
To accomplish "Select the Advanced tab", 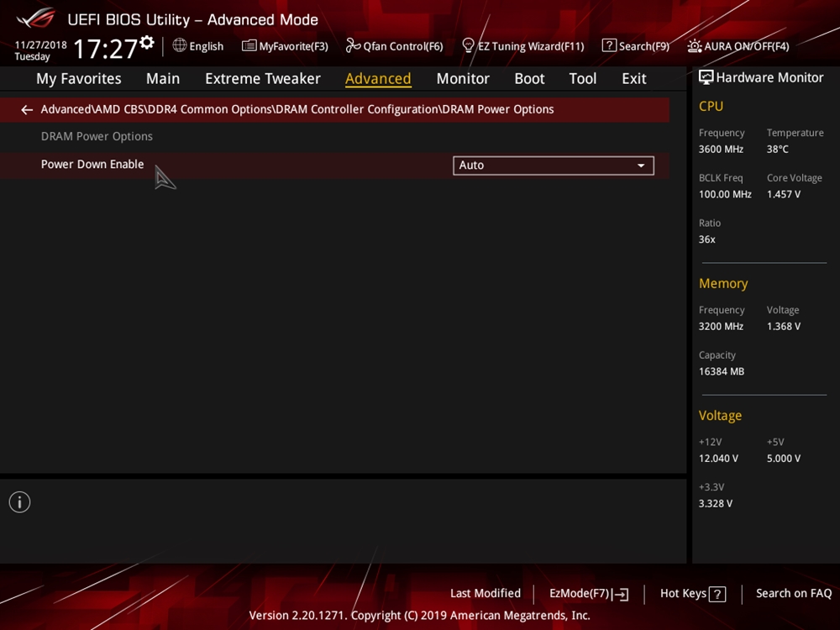I will (378, 79).
